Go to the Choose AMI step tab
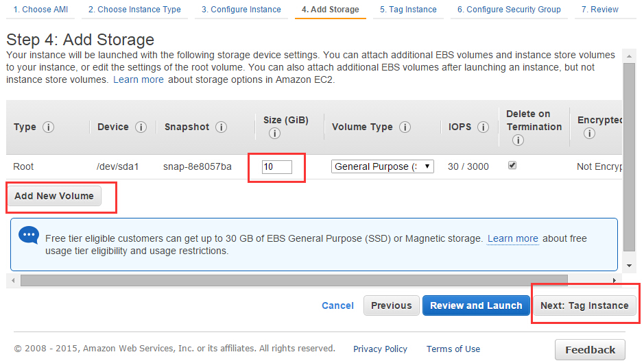Viewport: 644px width, 363px height. pos(40,10)
